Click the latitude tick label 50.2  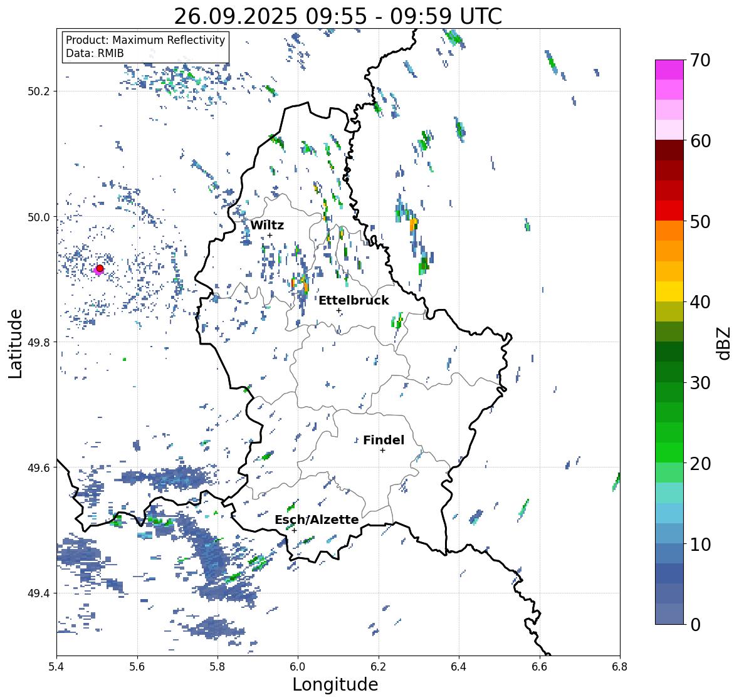point(39,91)
